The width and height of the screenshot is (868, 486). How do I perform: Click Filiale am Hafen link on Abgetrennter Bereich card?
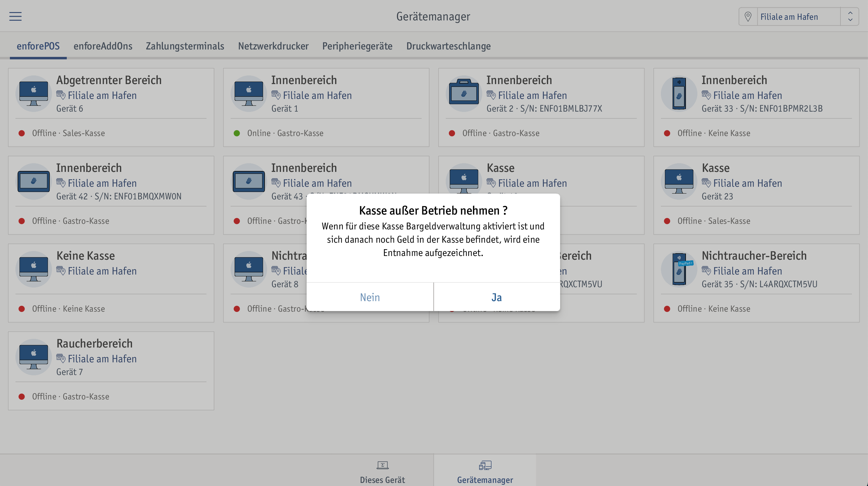[x=102, y=96]
